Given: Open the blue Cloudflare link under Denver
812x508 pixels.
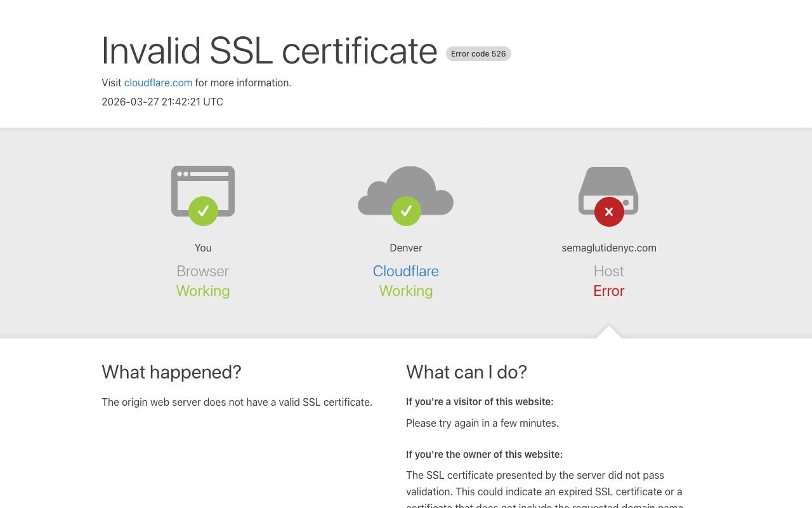Looking at the screenshot, I should point(406,271).
